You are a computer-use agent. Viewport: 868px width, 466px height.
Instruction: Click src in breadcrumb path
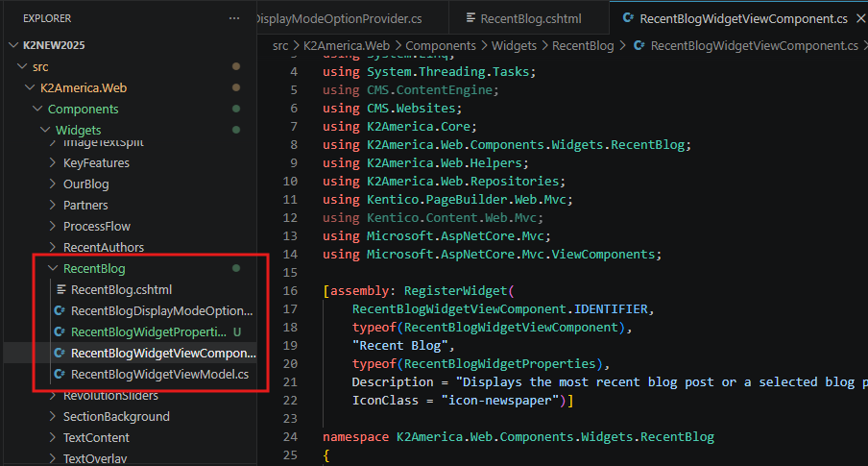click(x=280, y=45)
